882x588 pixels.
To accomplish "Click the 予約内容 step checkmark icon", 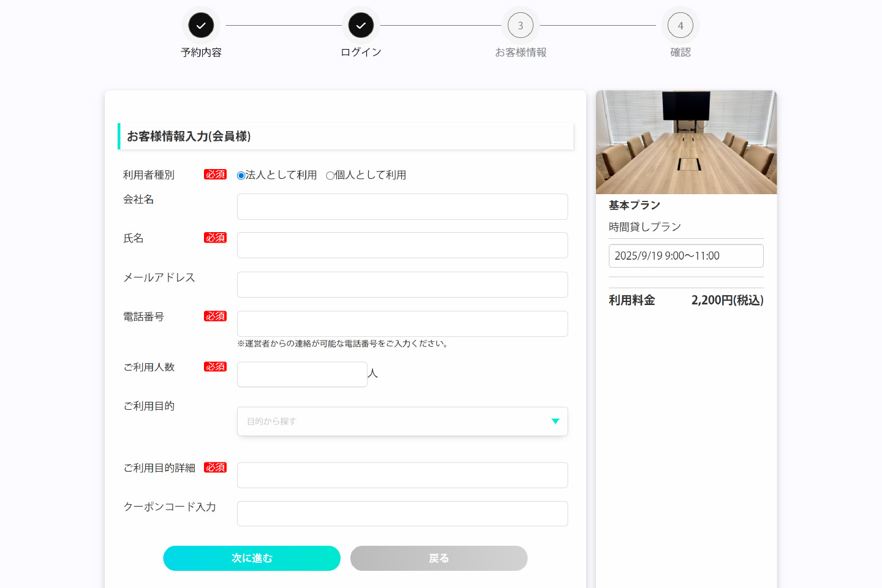I will [x=201, y=26].
